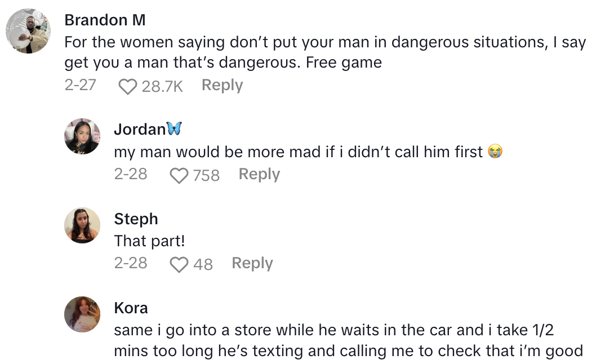Open the Brandon M username
The width and height of the screenshot is (605, 364).
point(105,20)
